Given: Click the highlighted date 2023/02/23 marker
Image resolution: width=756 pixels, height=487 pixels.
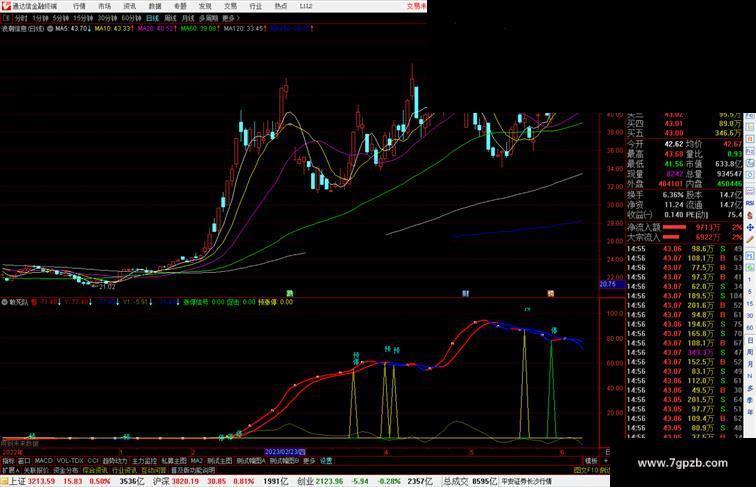Looking at the screenshot, I should pos(285,452).
